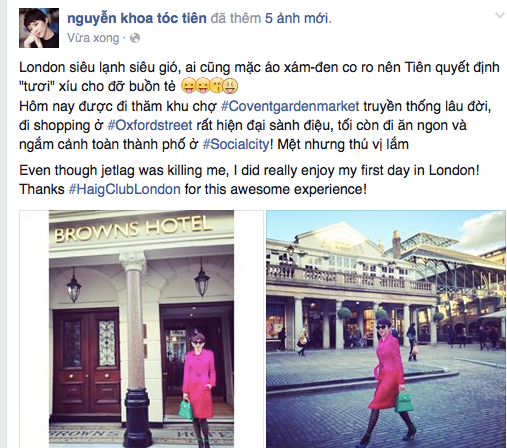
Task: Open the nguyễn khoa tóc tiên profile link
Action: coord(137,18)
